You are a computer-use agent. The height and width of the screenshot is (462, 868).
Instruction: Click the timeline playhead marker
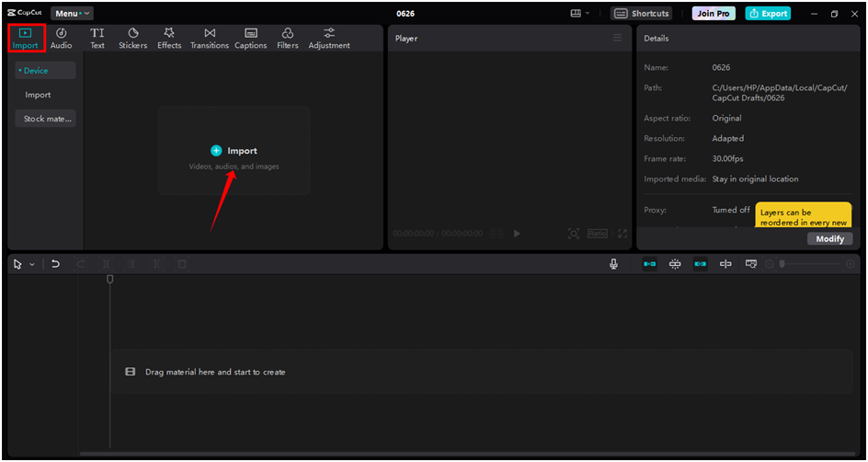pyautogui.click(x=110, y=279)
